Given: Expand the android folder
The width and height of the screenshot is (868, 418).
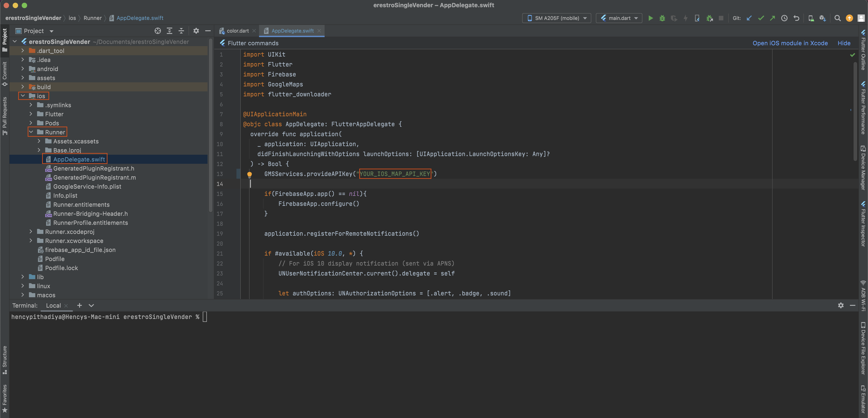Looking at the screenshot, I should (x=23, y=69).
